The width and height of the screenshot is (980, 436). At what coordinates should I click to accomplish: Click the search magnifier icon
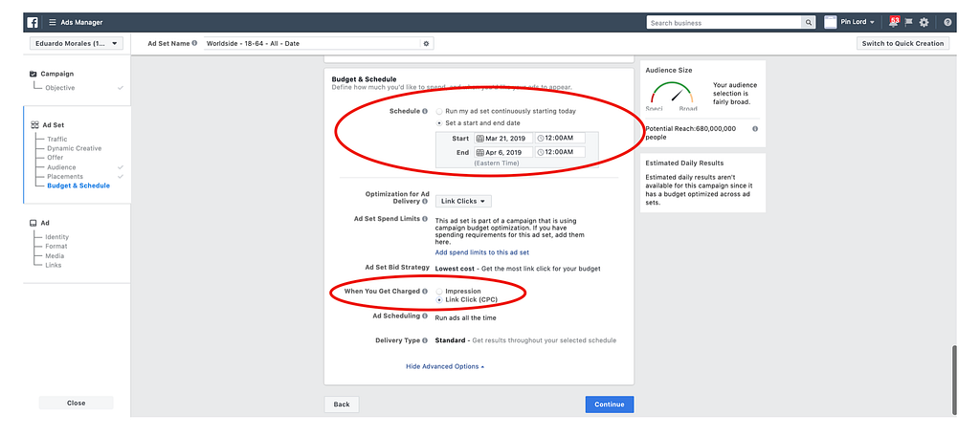[809, 23]
